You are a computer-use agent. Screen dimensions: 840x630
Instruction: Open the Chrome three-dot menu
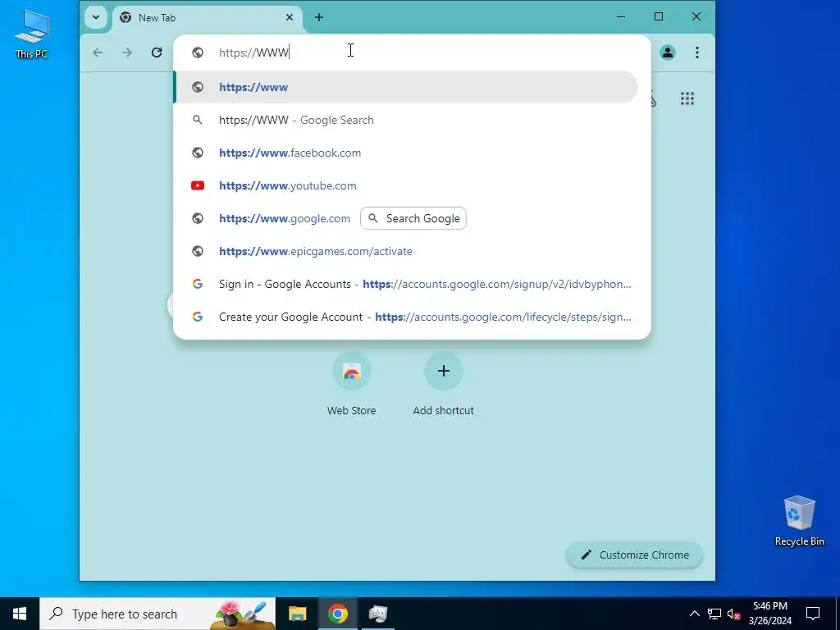click(x=697, y=52)
